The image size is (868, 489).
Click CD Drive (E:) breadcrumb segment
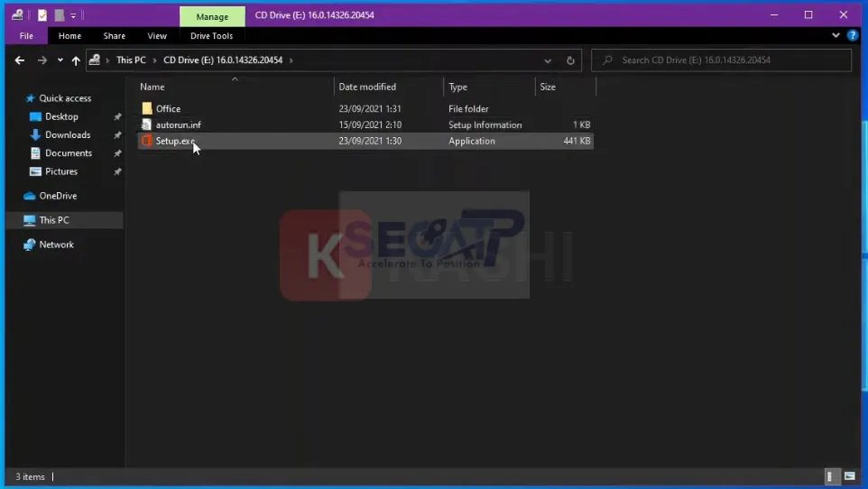coord(223,60)
